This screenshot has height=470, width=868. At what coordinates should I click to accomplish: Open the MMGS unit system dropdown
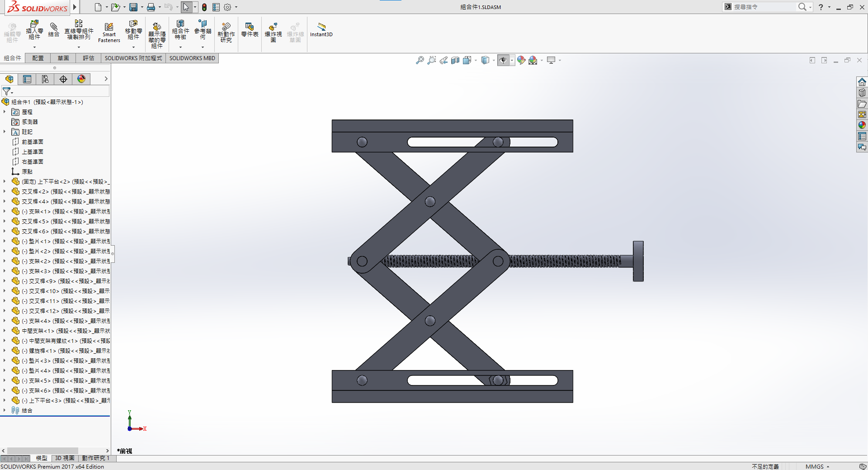click(817, 466)
